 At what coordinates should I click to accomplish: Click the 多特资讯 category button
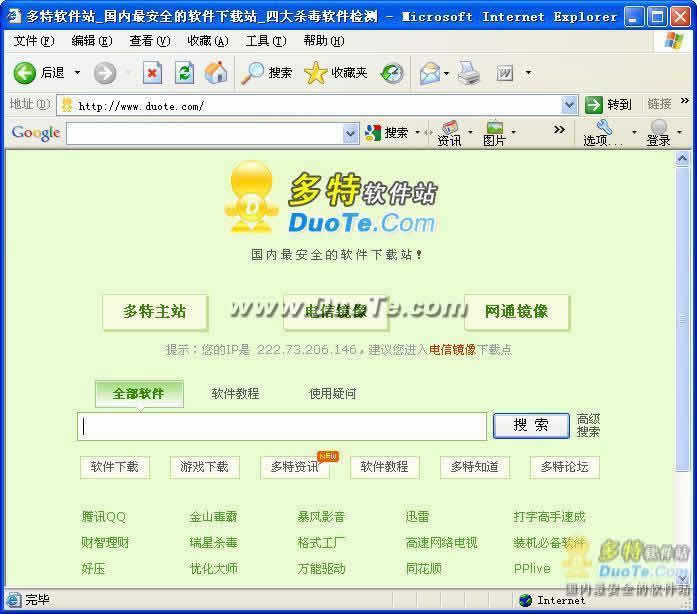click(x=295, y=467)
